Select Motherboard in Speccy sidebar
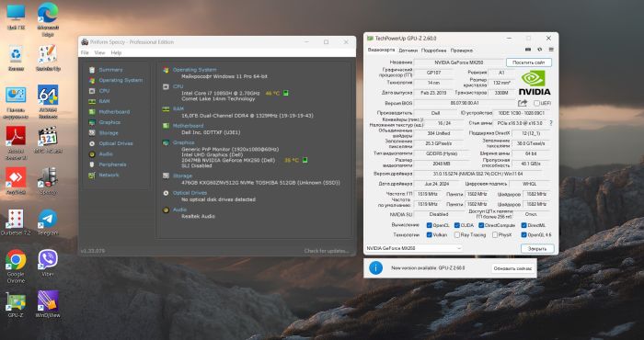This screenshot has height=340, width=644. 114,111
